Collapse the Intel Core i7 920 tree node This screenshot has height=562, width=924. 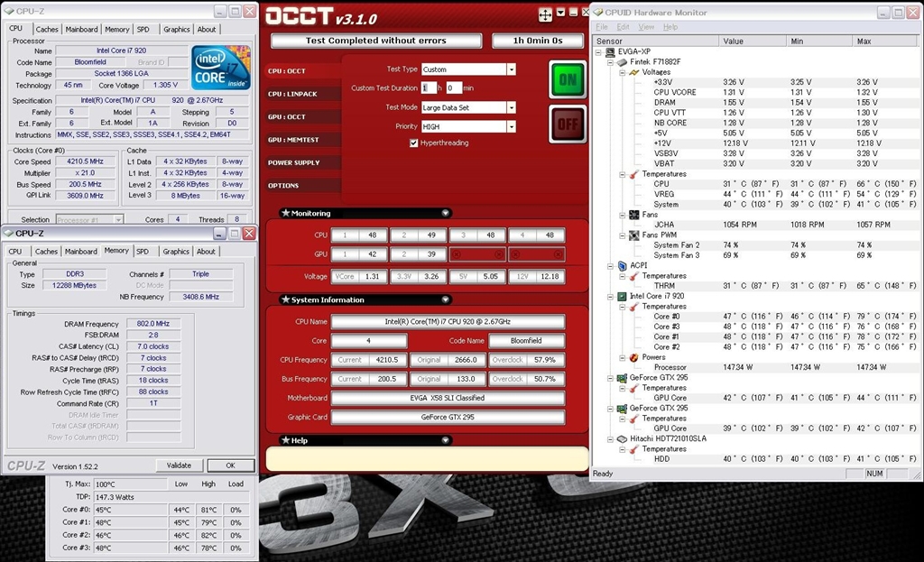(x=611, y=296)
